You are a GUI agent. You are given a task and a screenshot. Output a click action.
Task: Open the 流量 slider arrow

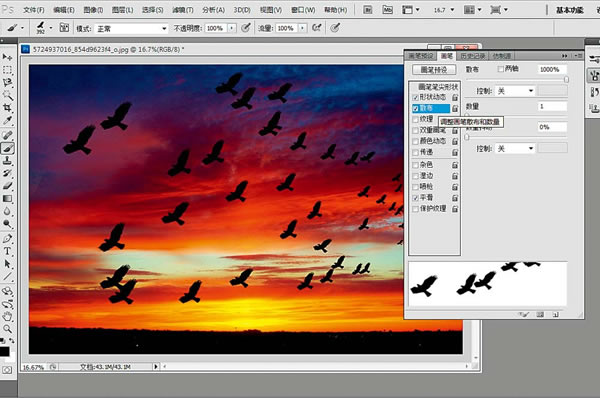click(x=302, y=28)
